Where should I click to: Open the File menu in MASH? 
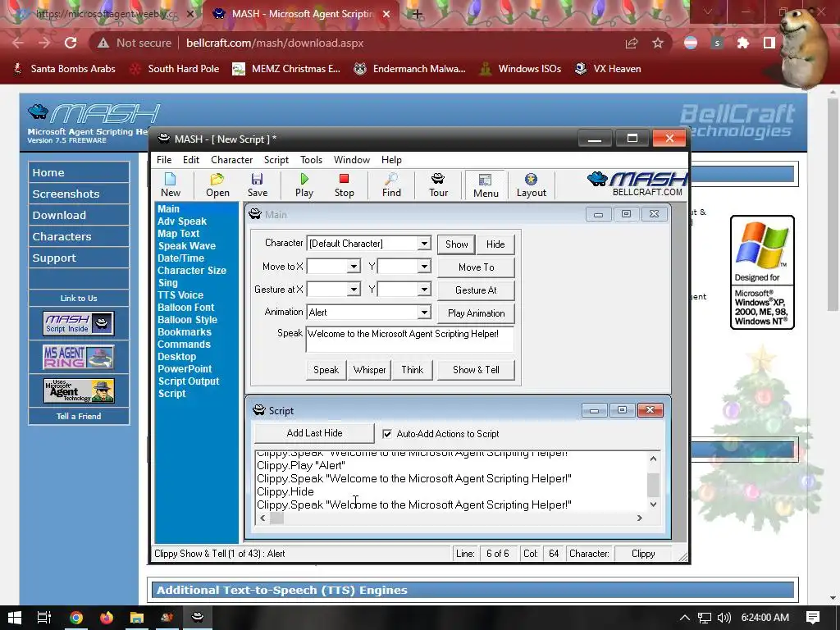tap(164, 160)
